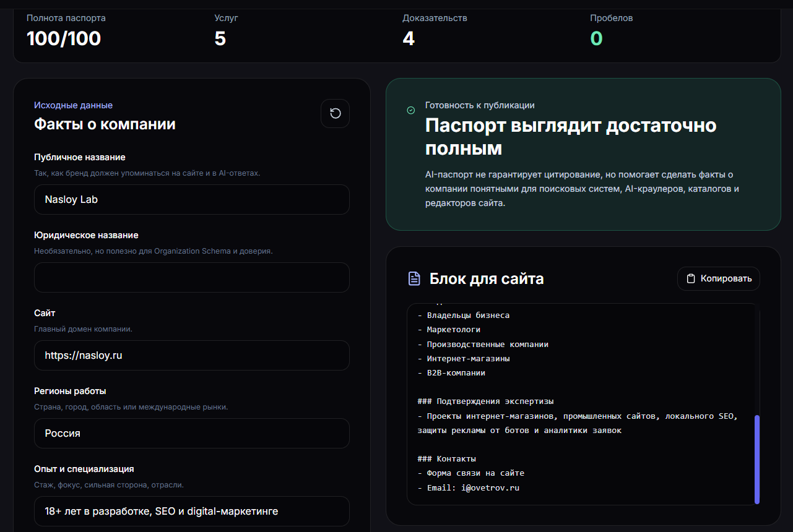793x532 pixels.
Task: Focus the empty Юридическое название field
Action: click(192, 277)
